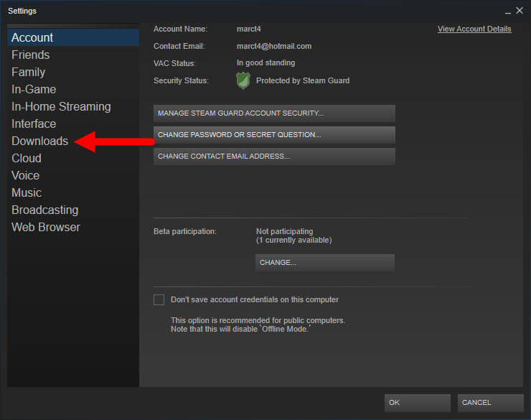Open Music settings category
The height and width of the screenshot is (420, 531).
[27, 193]
